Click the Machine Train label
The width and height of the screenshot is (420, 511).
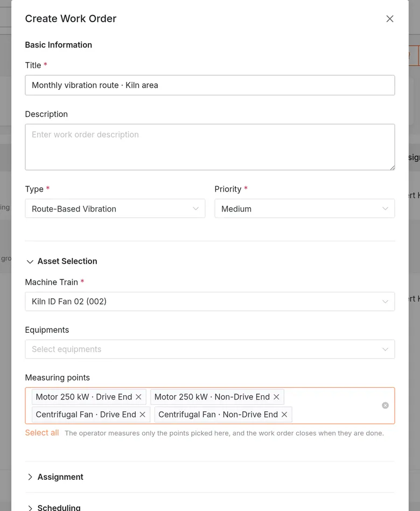point(52,282)
